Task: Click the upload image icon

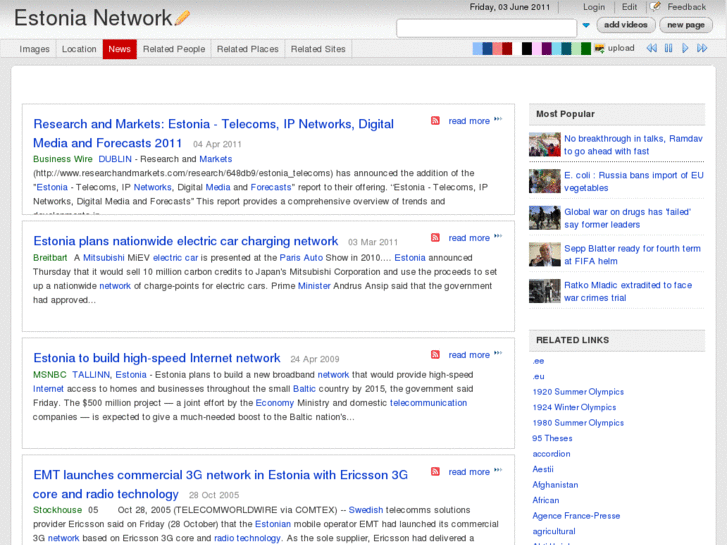Action: click(x=599, y=48)
